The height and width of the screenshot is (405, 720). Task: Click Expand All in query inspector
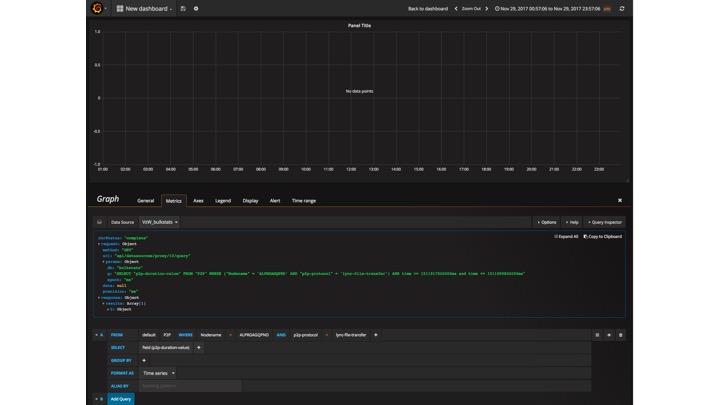point(566,236)
